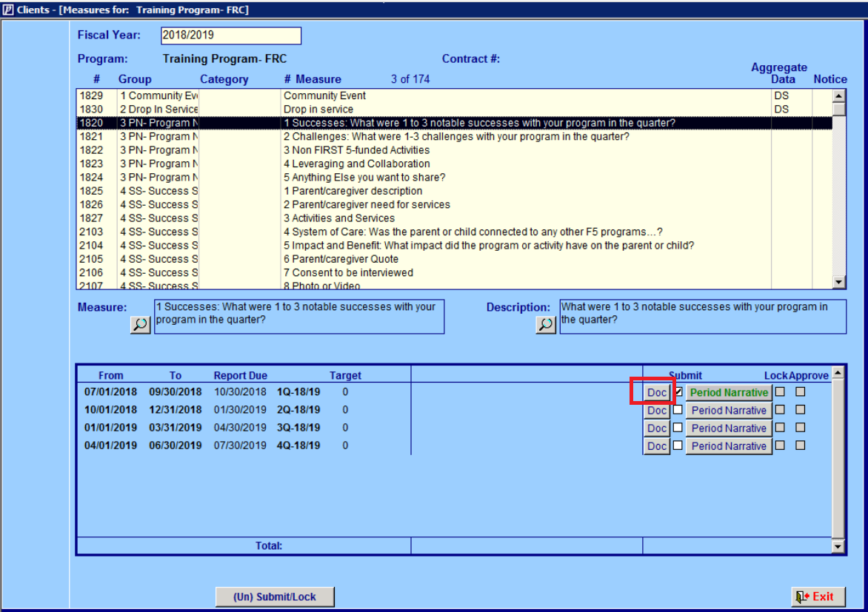Open Doc for the 1Q-18/19 period
This screenshot has width=868, height=612.
click(657, 392)
